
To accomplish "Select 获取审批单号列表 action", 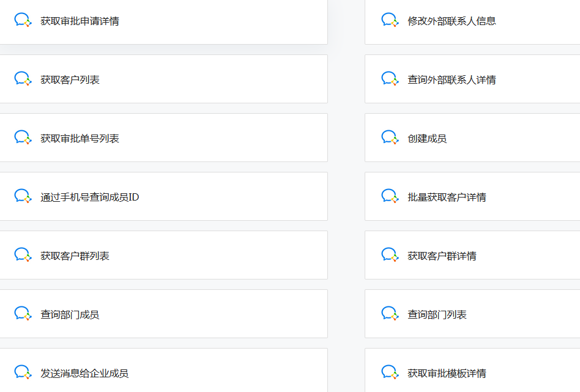I will click(x=163, y=138).
